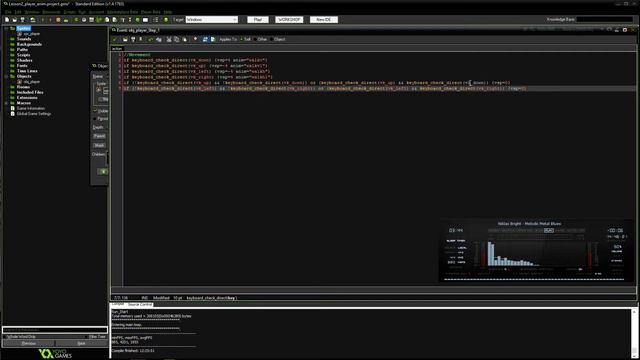The height and width of the screenshot is (360, 640).
Task: Open the WORKSHOP button
Action: coord(289,20)
